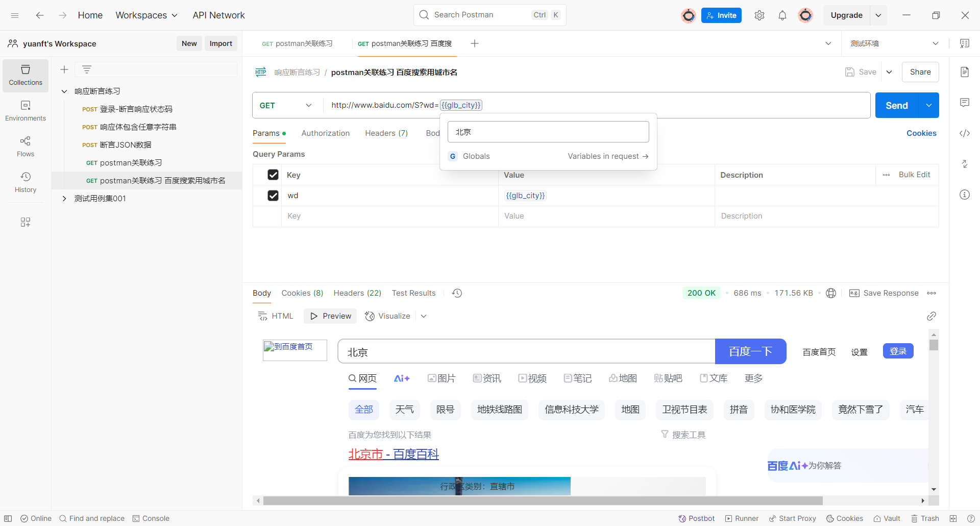
Task: Open configure workspace sidebar apps icon
Action: click(26, 222)
